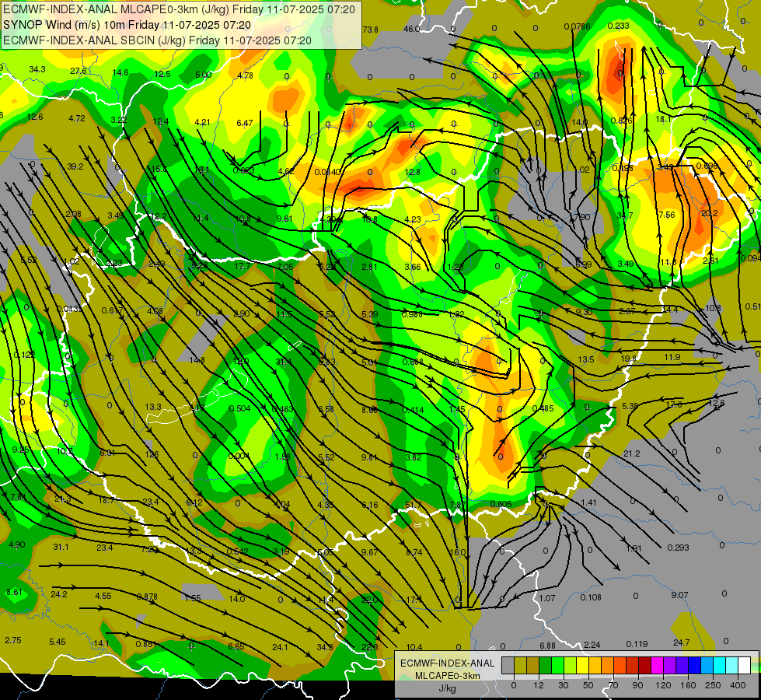The width and height of the screenshot is (761, 700).
Task: Click the map value 8.61
Action: coord(14,592)
